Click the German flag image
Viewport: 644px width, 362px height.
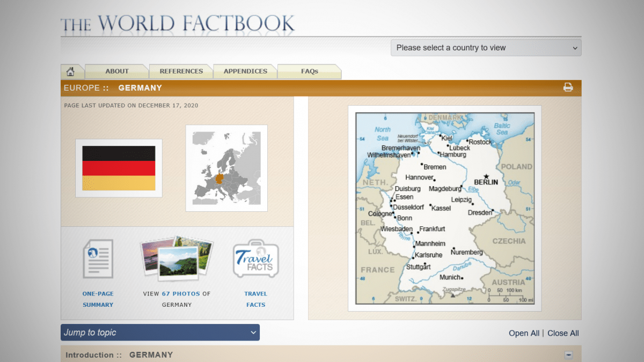point(119,168)
